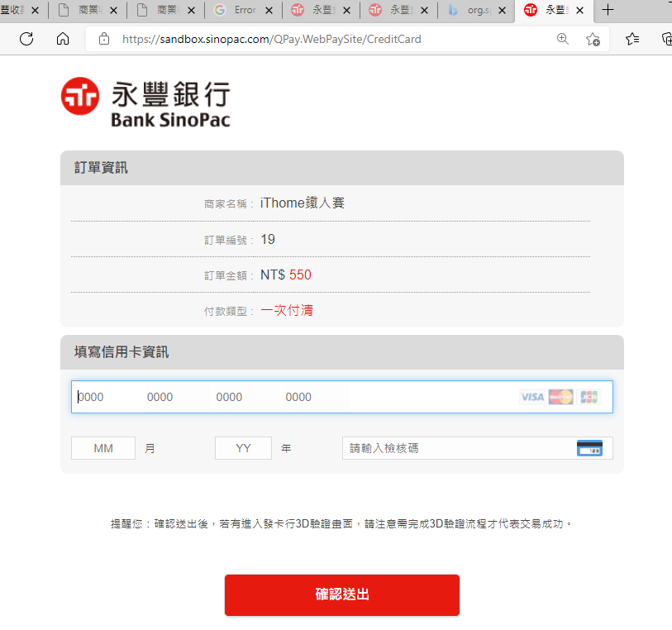Open a new tab with plus button
Screen dimensions: 672x630
click(x=608, y=10)
